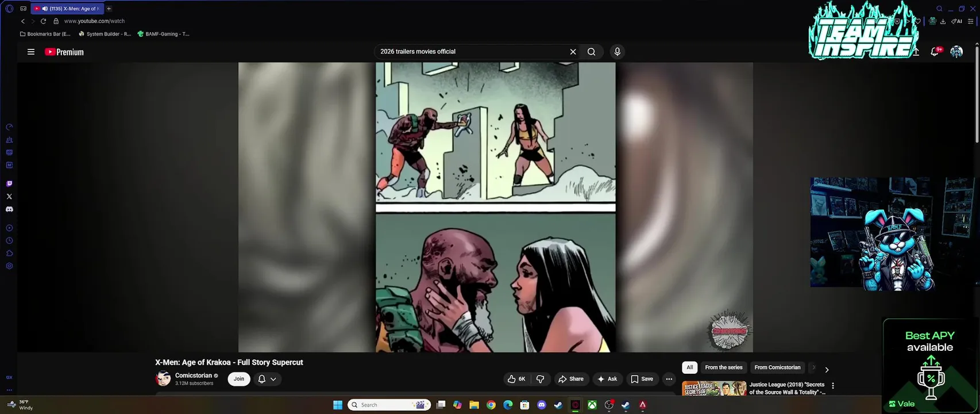Open the Ask AI button

tap(607, 379)
